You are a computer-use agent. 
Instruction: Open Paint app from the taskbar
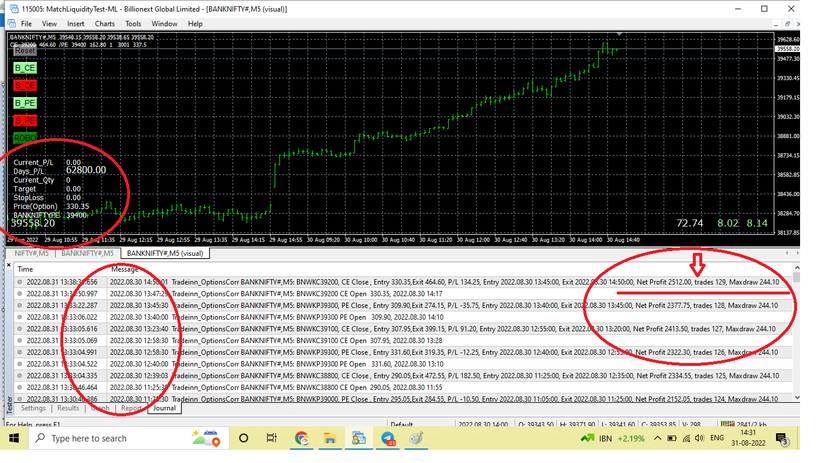click(416, 438)
